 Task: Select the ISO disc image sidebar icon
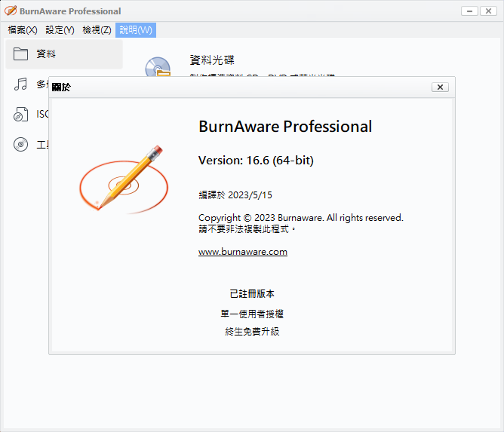20,115
